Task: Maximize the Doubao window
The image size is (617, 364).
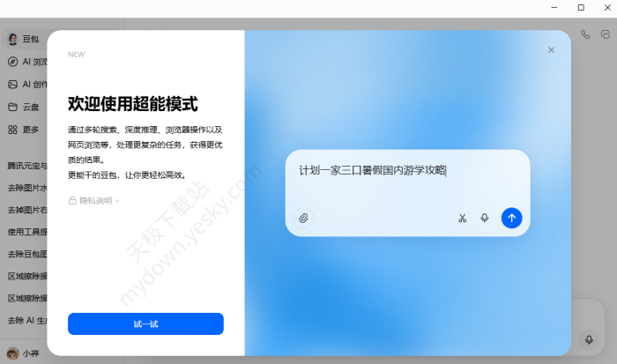Action: coord(581,7)
